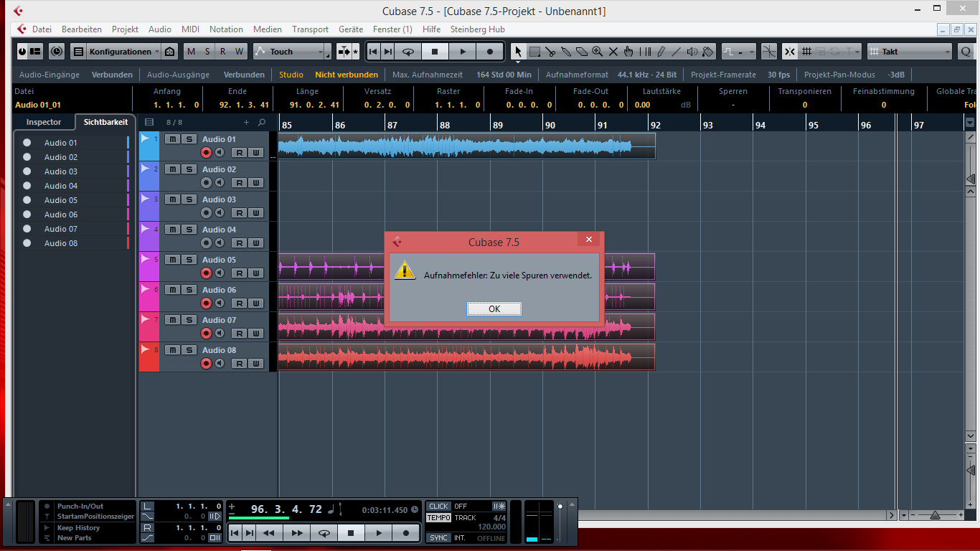Toggle CLICK metronome in transport panel
The width and height of the screenshot is (980, 551).
(438, 507)
